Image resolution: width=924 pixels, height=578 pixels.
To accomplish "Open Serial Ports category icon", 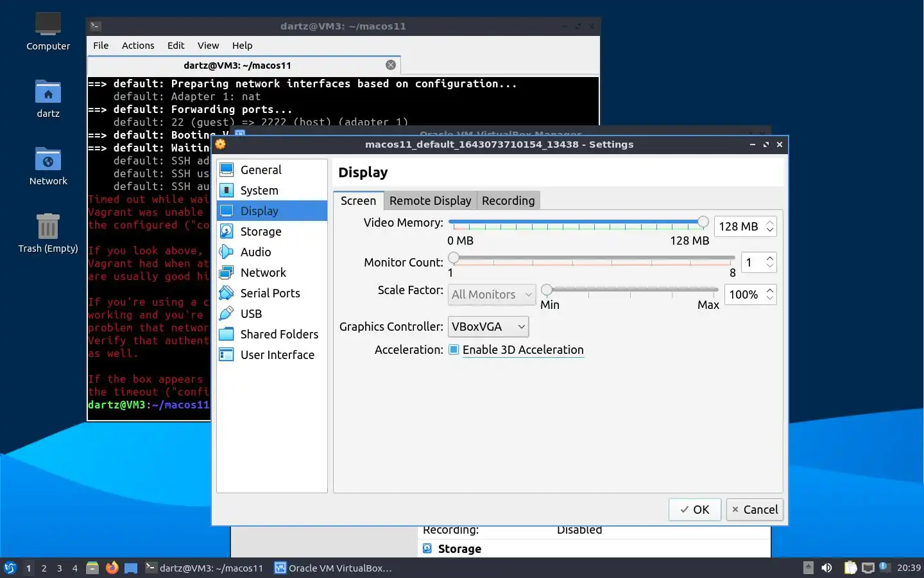I will pos(227,293).
